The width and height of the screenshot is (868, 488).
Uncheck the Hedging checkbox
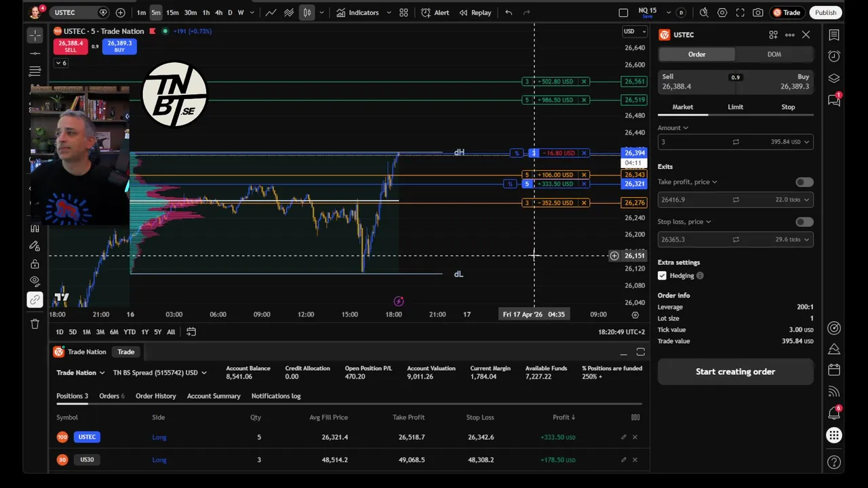point(662,275)
